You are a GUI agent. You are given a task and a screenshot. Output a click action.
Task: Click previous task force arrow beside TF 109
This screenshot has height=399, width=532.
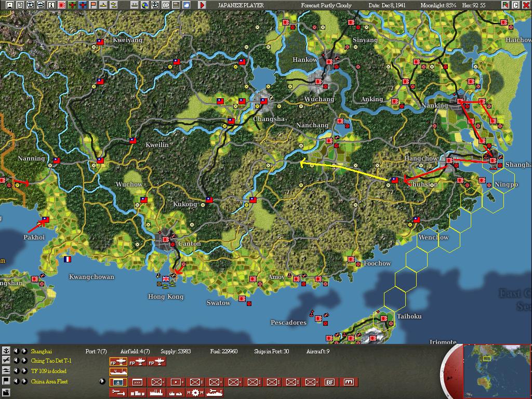(x=16, y=371)
